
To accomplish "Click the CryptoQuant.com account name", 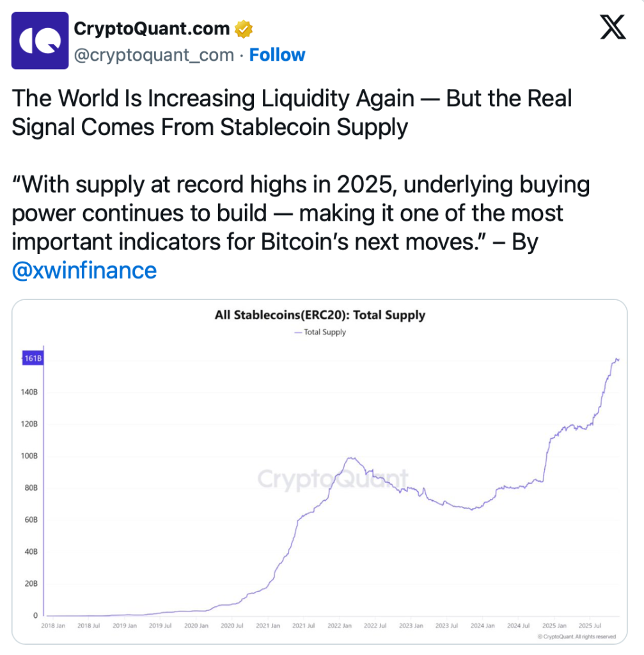I will [x=152, y=29].
